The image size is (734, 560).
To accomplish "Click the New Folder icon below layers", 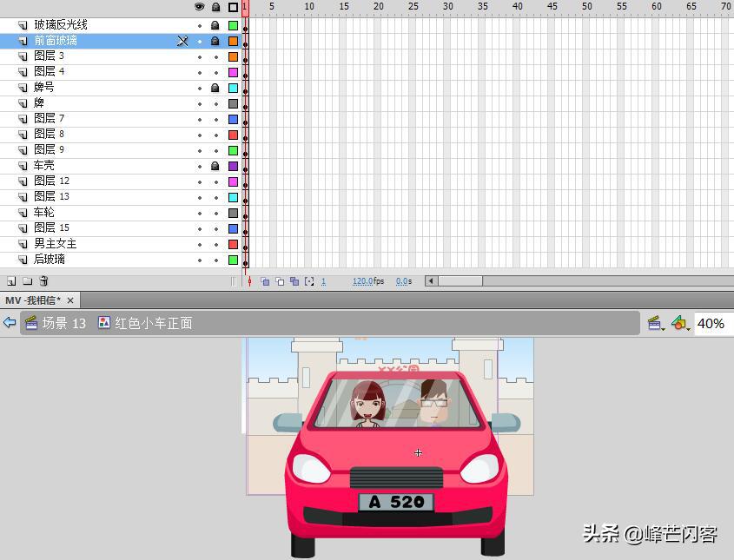I will point(27,281).
